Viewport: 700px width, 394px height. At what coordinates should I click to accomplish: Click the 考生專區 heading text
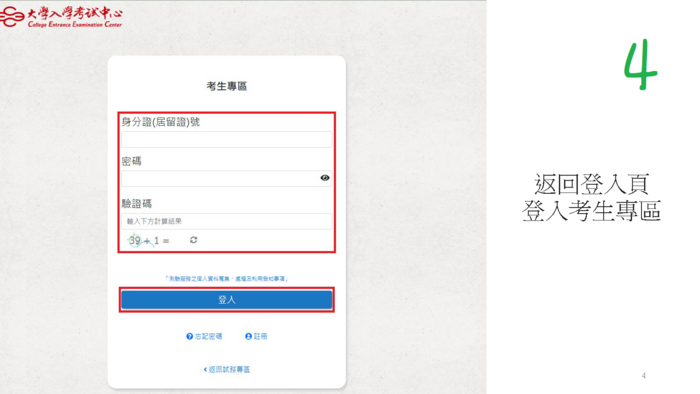tap(227, 87)
